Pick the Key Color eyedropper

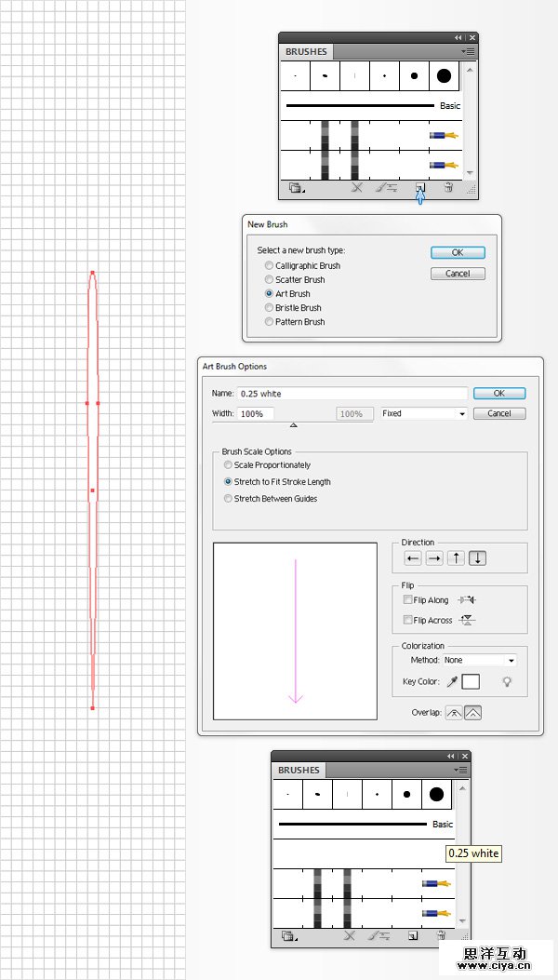point(452,682)
